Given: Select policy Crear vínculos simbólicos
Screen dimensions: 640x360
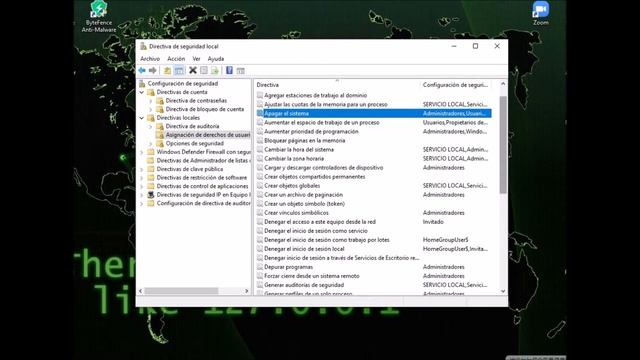Looking at the screenshot, I should 296,213.
